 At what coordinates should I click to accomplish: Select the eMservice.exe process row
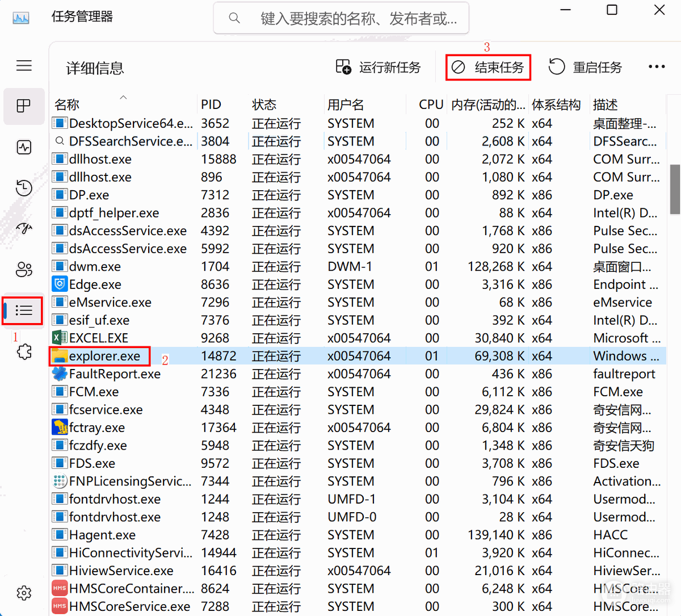point(358,302)
